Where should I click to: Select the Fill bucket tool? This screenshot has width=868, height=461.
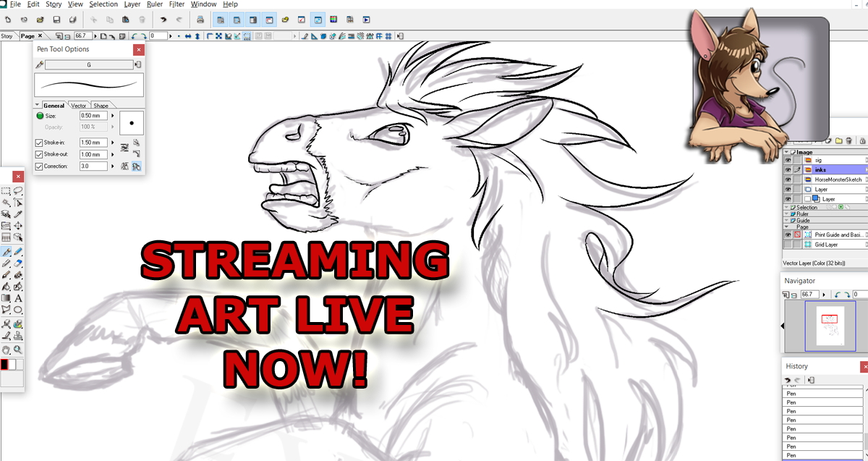click(x=5, y=286)
